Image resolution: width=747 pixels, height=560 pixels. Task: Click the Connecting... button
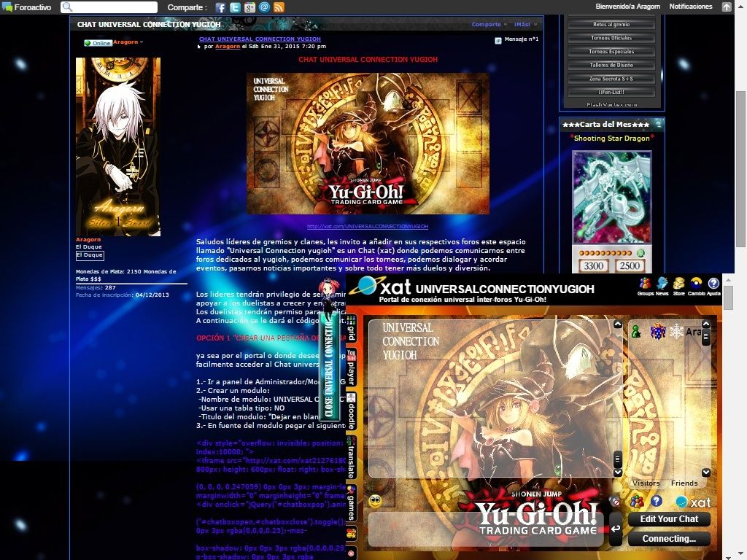click(x=669, y=539)
